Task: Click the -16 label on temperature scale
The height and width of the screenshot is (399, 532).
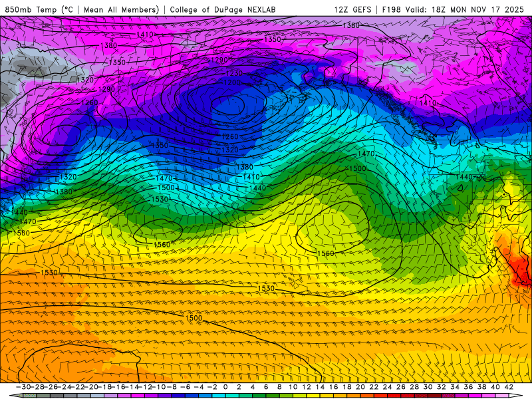Action: click(118, 387)
